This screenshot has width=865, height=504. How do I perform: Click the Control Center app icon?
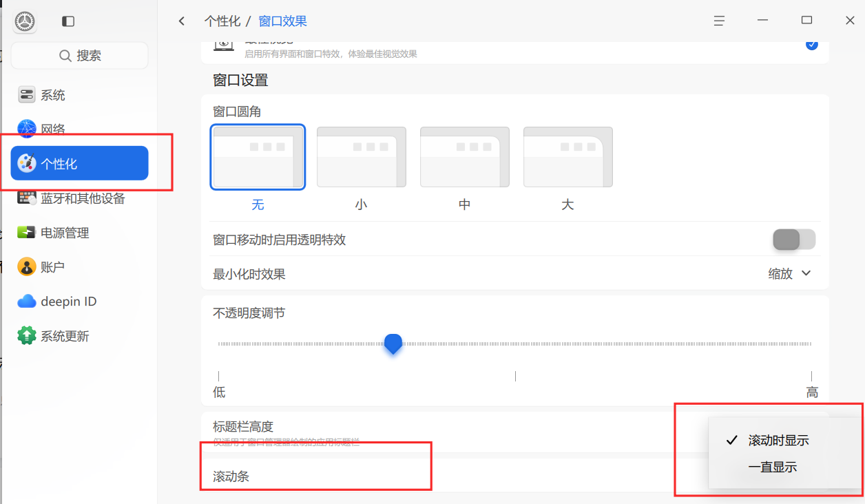(x=25, y=22)
